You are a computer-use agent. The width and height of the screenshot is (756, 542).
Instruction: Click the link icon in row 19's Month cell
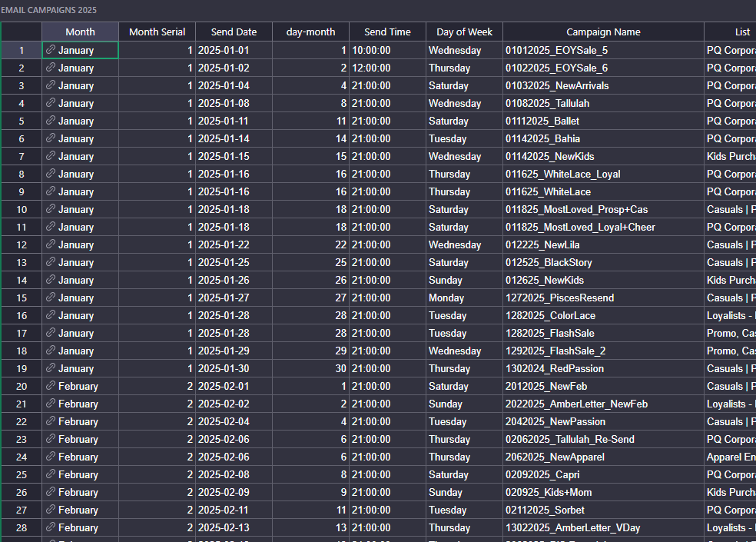(51, 368)
